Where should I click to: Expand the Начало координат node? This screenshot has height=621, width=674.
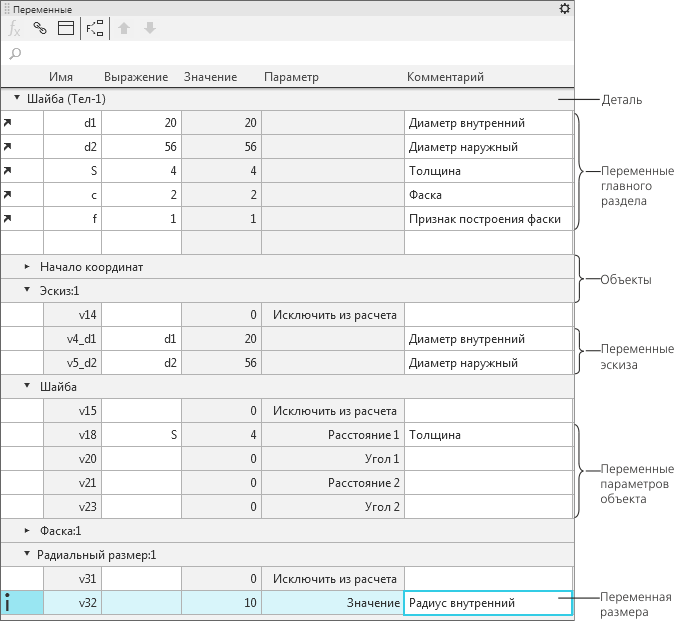(x=28, y=267)
